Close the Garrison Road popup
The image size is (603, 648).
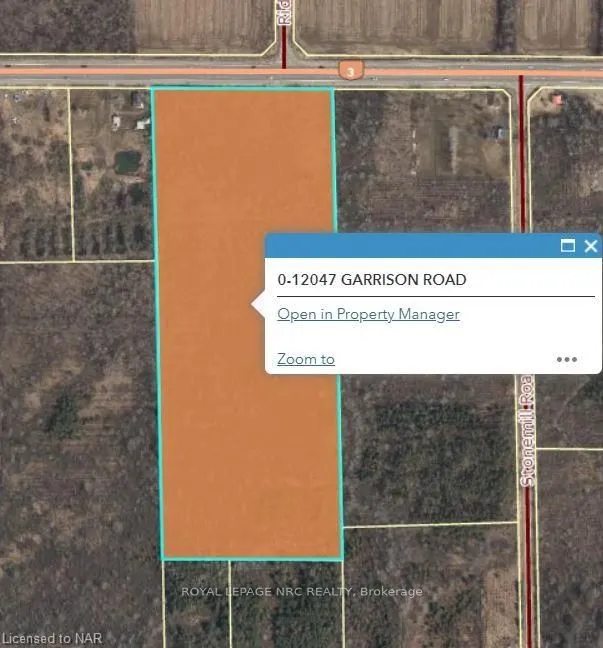pyautogui.click(x=590, y=246)
